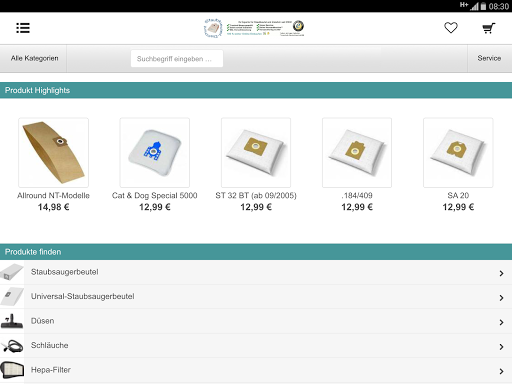Select the Schläuche hose icon
Screen dimensions: 512x384
click(x=12, y=346)
